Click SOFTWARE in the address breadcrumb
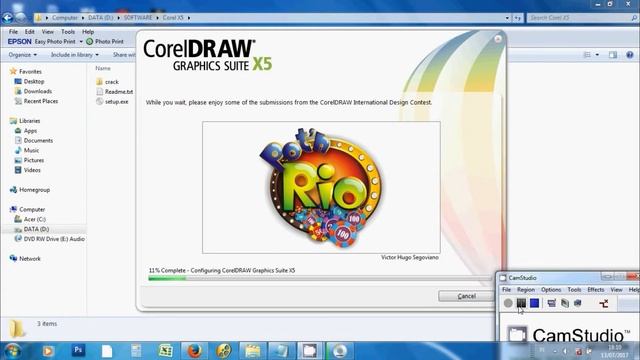The image size is (640, 360). [x=138, y=18]
